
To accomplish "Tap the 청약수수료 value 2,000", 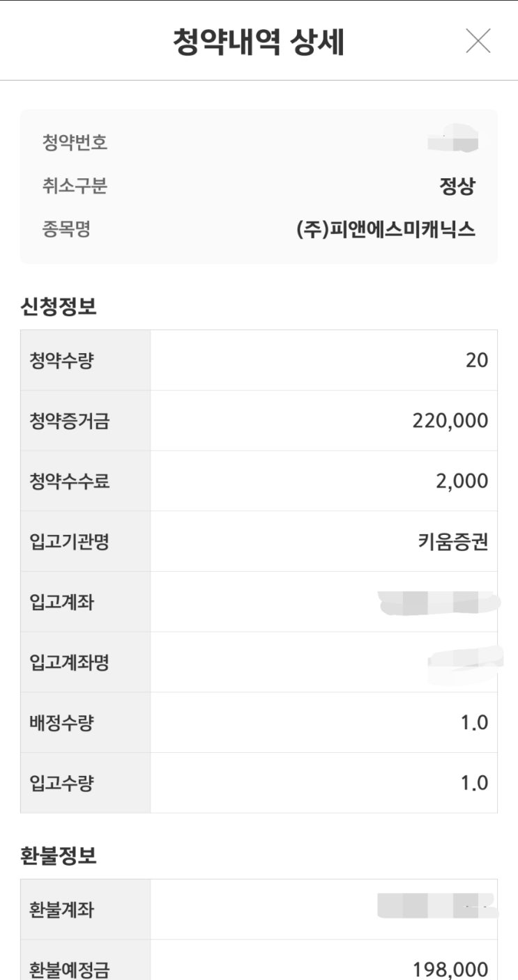I will [x=462, y=481].
